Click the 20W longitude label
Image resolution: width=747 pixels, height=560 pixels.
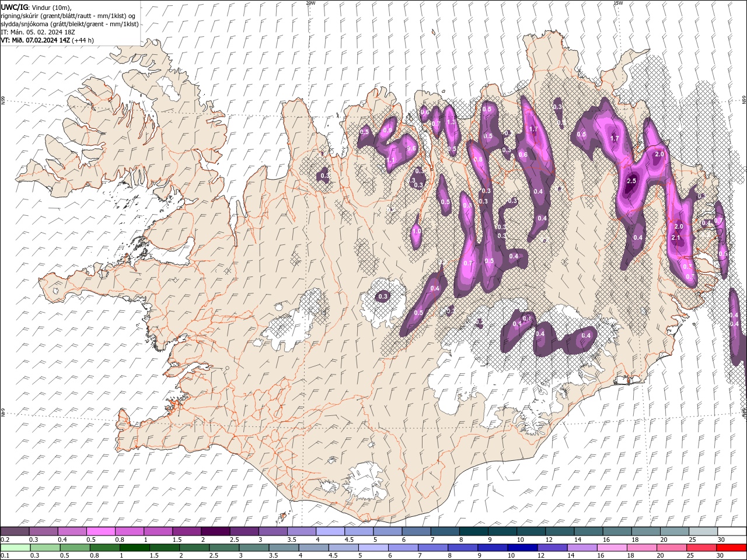tap(311, 3)
